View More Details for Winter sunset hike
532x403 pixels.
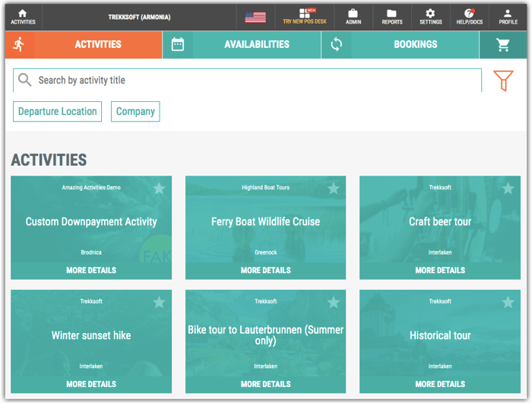(91, 384)
